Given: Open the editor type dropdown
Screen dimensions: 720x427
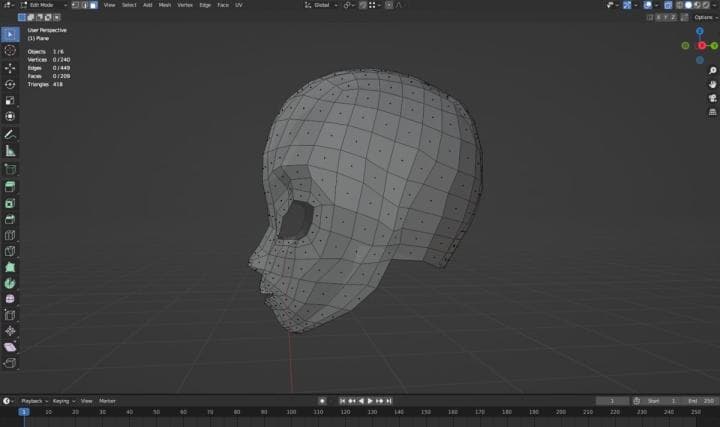Looking at the screenshot, I should point(9,5).
